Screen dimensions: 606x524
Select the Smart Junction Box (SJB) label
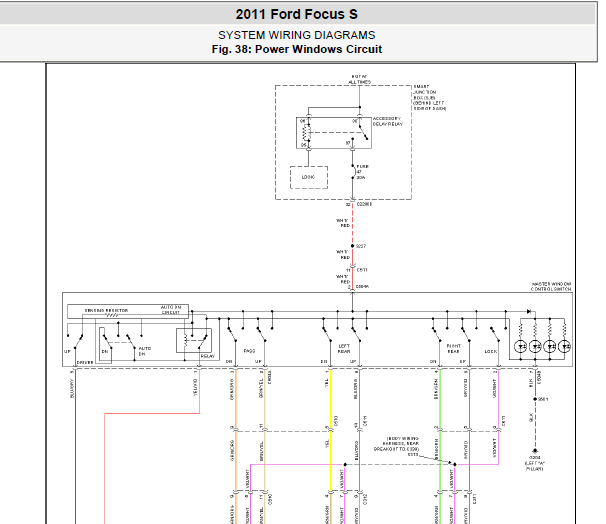click(429, 98)
